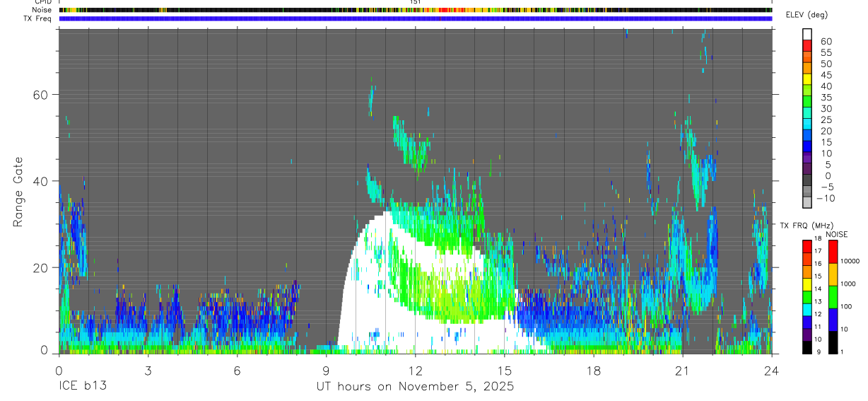Click the '18' tick on the UT hours axis
868x401 pixels.
tap(593, 371)
